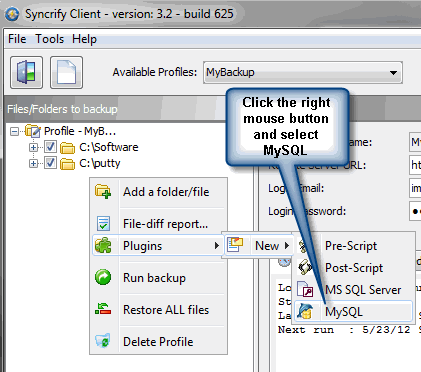
Task: Open the File menu
Action: (17, 39)
